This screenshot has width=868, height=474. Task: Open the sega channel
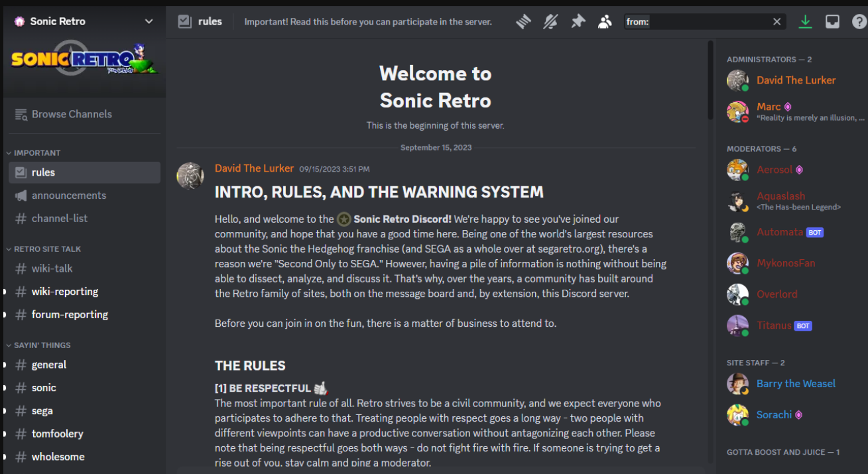[x=84, y=411]
